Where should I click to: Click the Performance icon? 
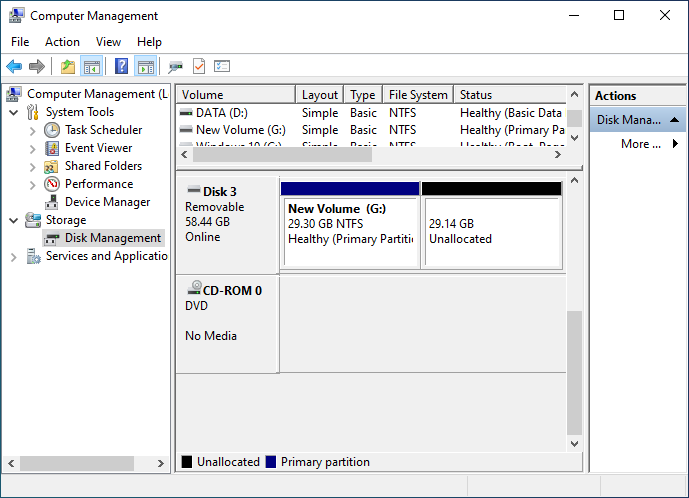tap(52, 184)
